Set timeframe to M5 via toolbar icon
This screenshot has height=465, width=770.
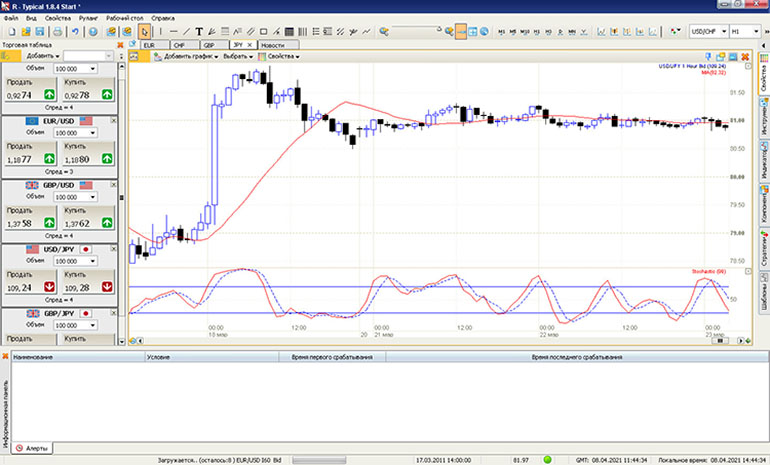pyautogui.click(x=513, y=32)
